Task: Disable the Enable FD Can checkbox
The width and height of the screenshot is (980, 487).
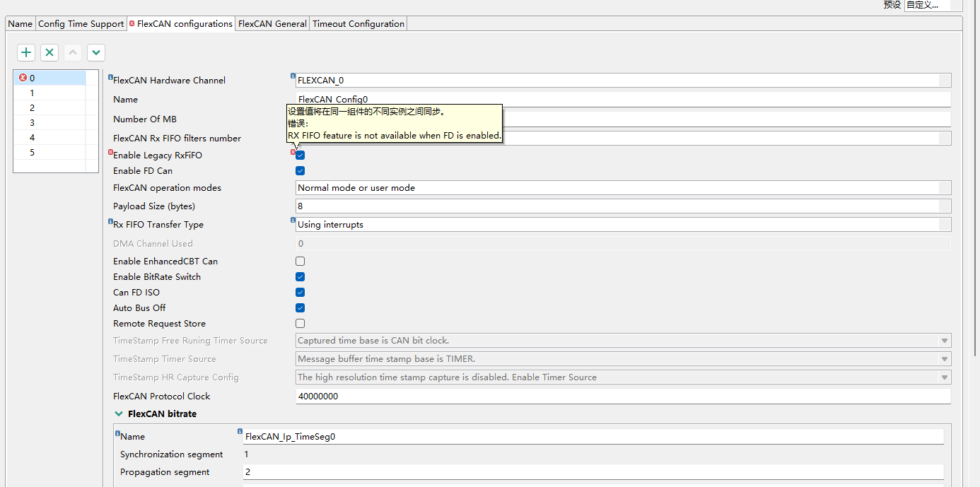Action: click(300, 170)
